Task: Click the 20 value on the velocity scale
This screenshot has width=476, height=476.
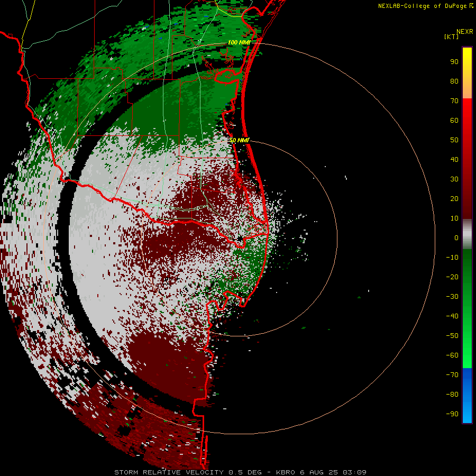Action: point(454,198)
